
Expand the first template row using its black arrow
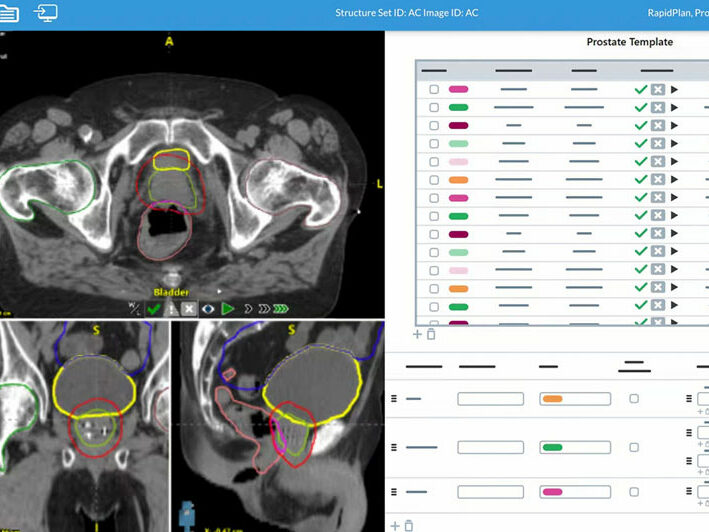(674, 89)
